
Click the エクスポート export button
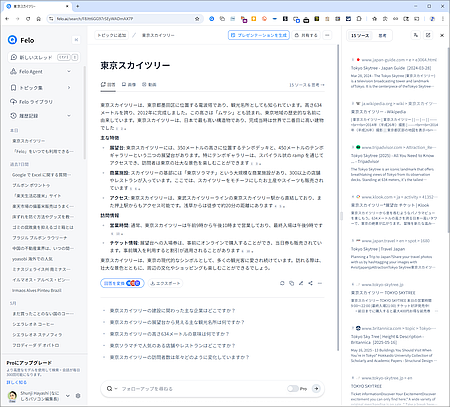(165, 283)
